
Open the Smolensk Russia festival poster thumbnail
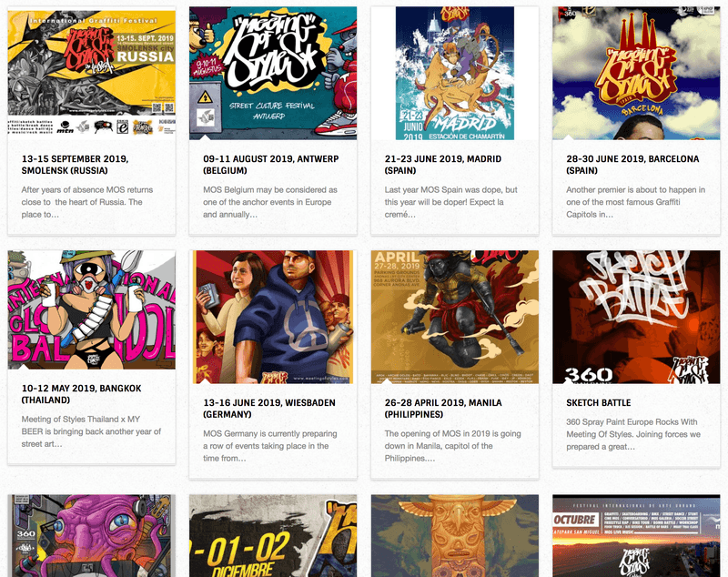tap(92, 73)
